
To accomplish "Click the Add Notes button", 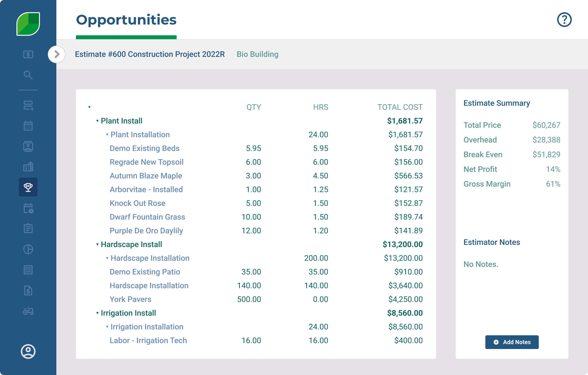I will click(x=512, y=342).
